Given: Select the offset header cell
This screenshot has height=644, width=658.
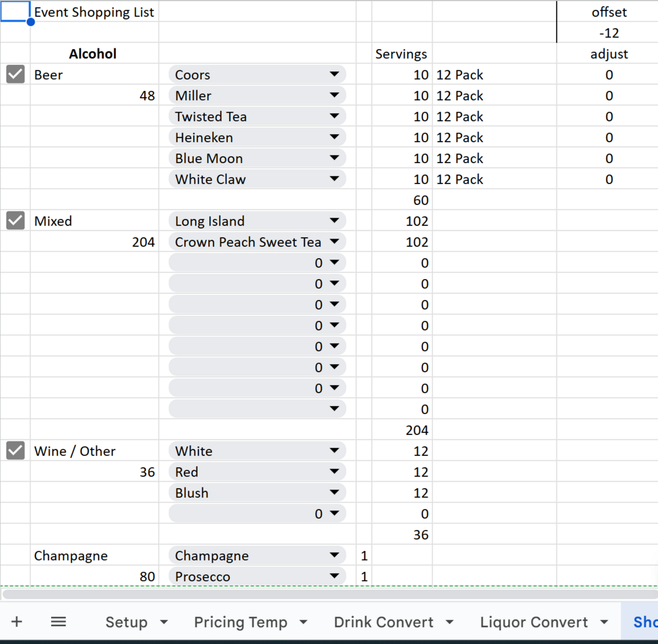Looking at the screenshot, I should (608, 12).
